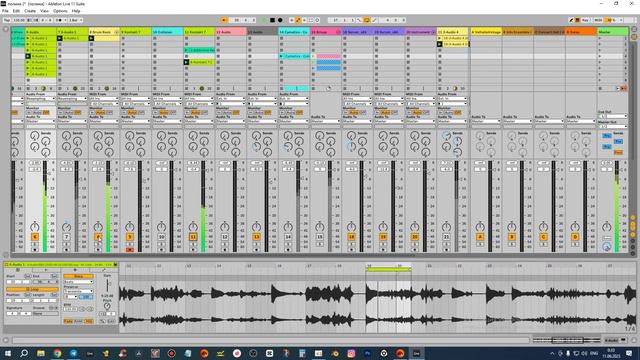Image resolution: width=640 pixels, height=360 pixels.
Task: Click the track 6 volume fader handle
Action: coord(49,173)
